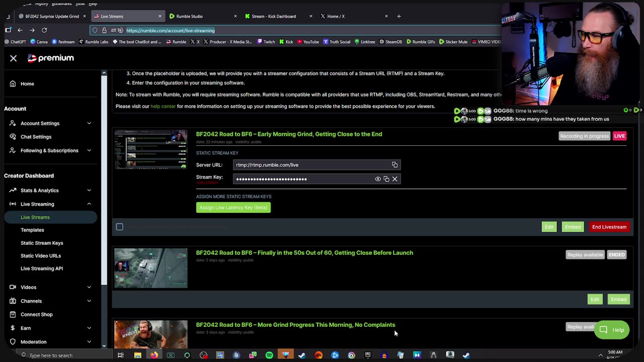Select Live Streams in the sidebar

tap(49, 217)
